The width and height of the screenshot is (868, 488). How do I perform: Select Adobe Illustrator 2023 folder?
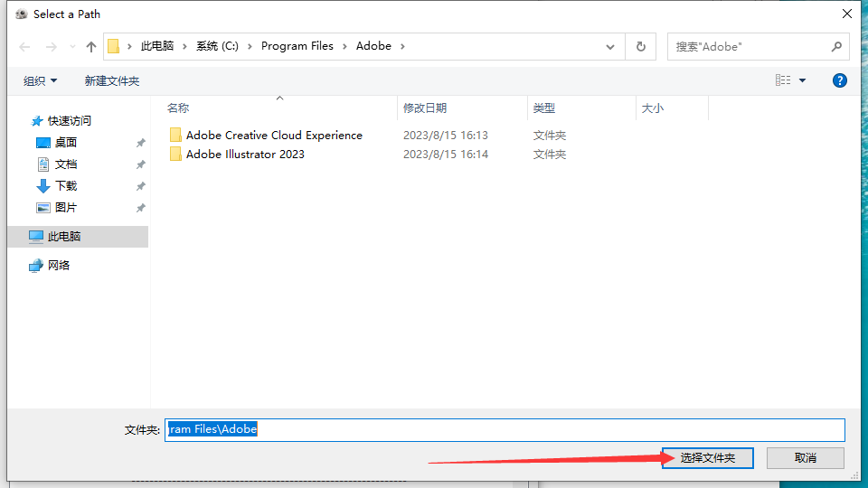pos(245,155)
